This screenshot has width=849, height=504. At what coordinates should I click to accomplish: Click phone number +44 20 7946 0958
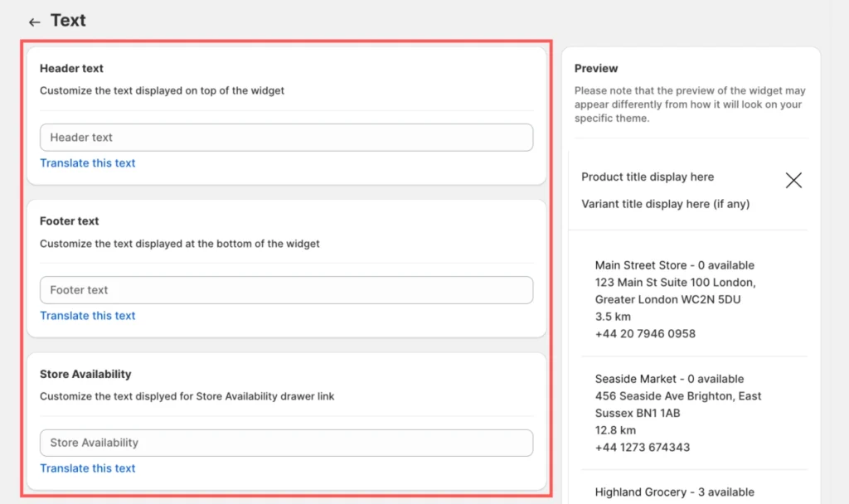click(645, 333)
